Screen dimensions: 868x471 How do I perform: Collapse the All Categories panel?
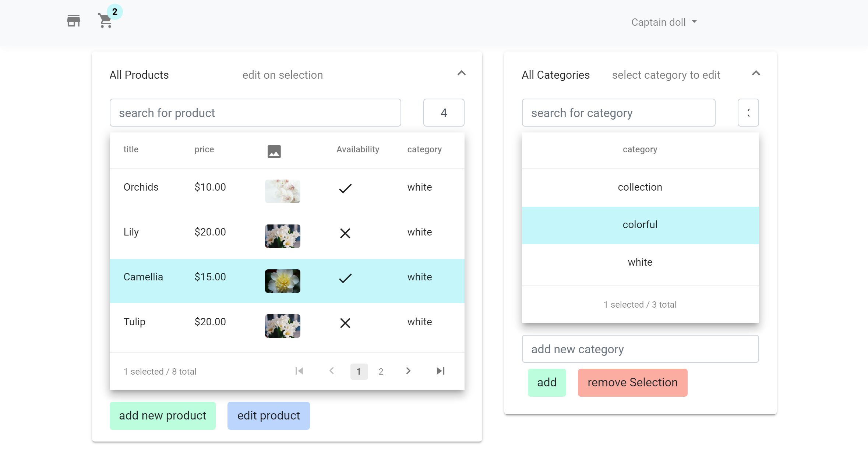756,73
